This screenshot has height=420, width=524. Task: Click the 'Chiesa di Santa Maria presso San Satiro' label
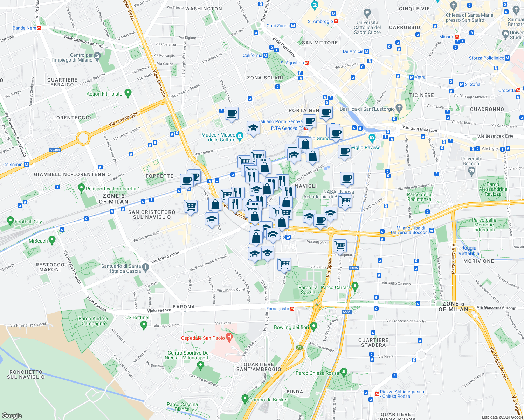coord(469,17)
